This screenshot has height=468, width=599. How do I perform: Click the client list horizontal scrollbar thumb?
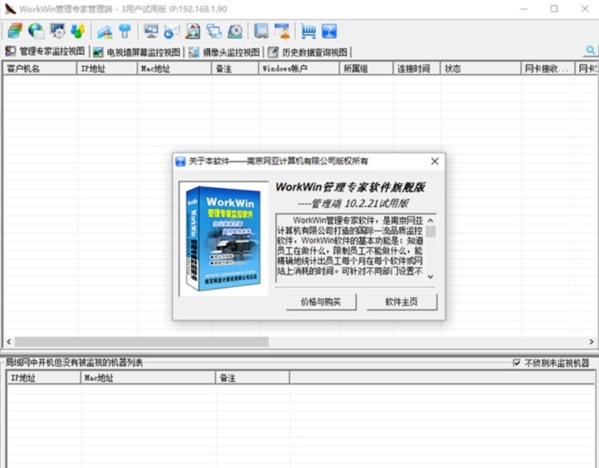click(x=141, y=342)
